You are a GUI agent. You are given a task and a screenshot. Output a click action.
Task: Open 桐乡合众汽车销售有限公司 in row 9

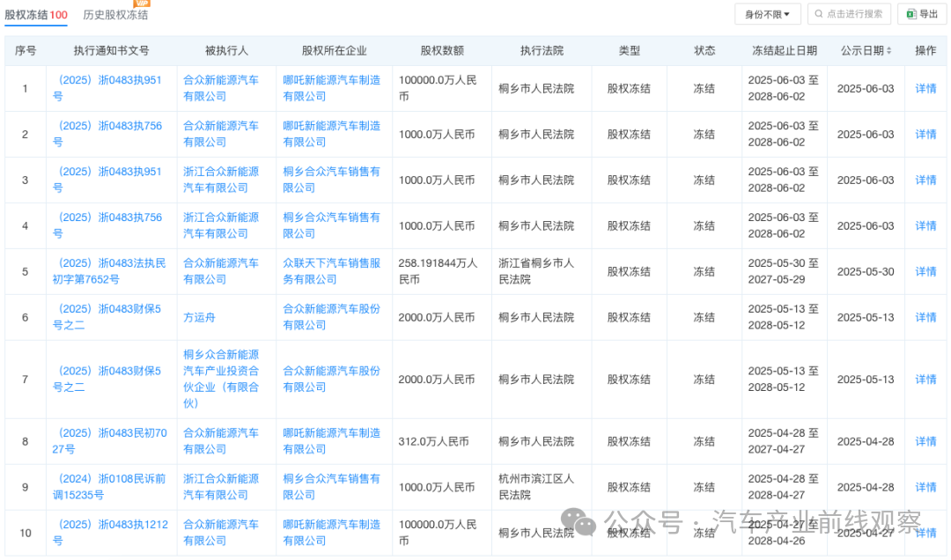pyautogui.click(x=332, y=487)
